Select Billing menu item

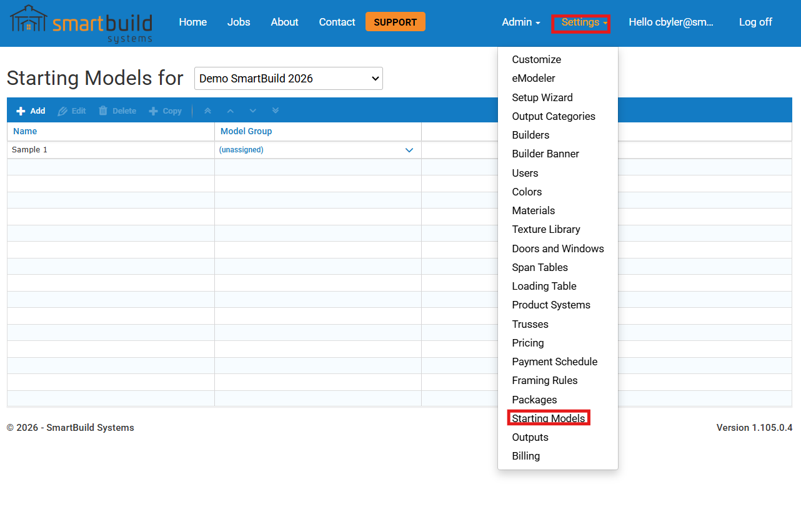click(x=525, y=456)
